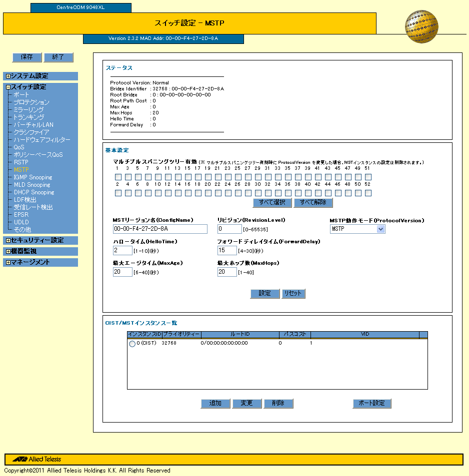
Task: Open the バーチャルLAN menu item
Action: (33, 125)
